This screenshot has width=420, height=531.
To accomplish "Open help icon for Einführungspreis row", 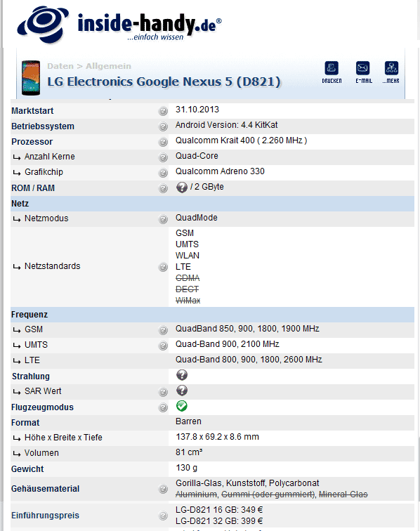I will [163, 516].
